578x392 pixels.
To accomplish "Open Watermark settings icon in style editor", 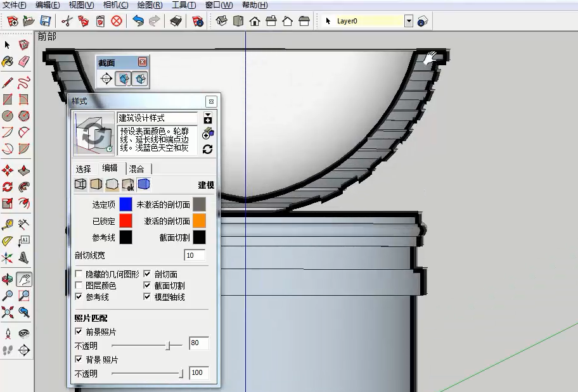I will (x=128, y=184).
